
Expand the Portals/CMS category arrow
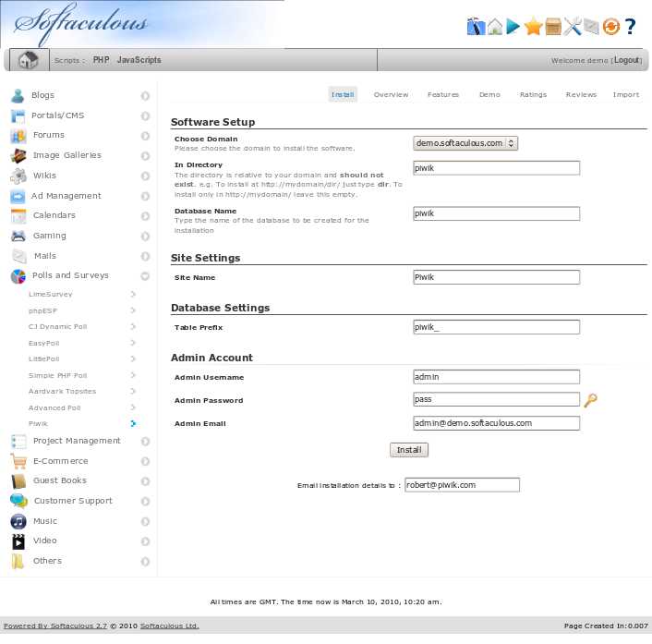[x=145, y=115]
